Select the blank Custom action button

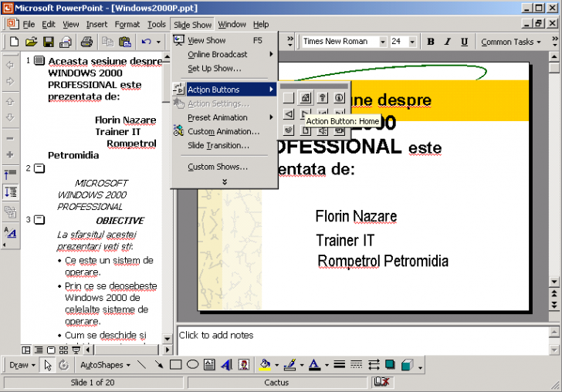(x=289, y=97)
